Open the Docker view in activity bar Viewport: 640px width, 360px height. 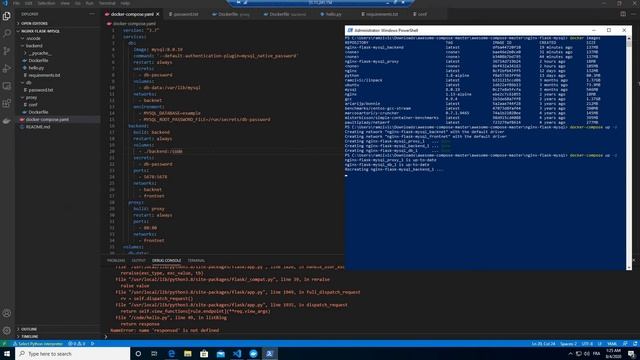[7, 121]
